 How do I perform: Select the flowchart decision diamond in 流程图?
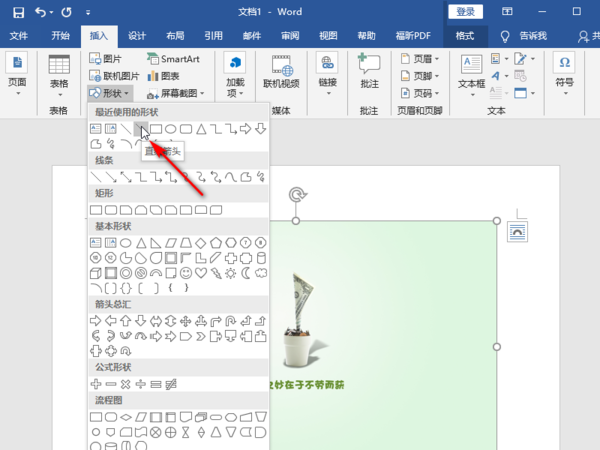126,417
